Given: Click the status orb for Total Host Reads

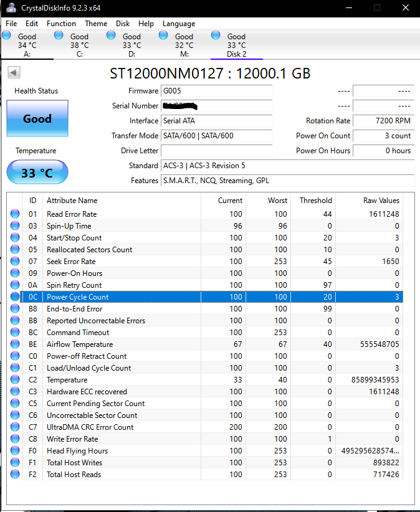Looking at the screenshot, I should (x=15, y=474).
